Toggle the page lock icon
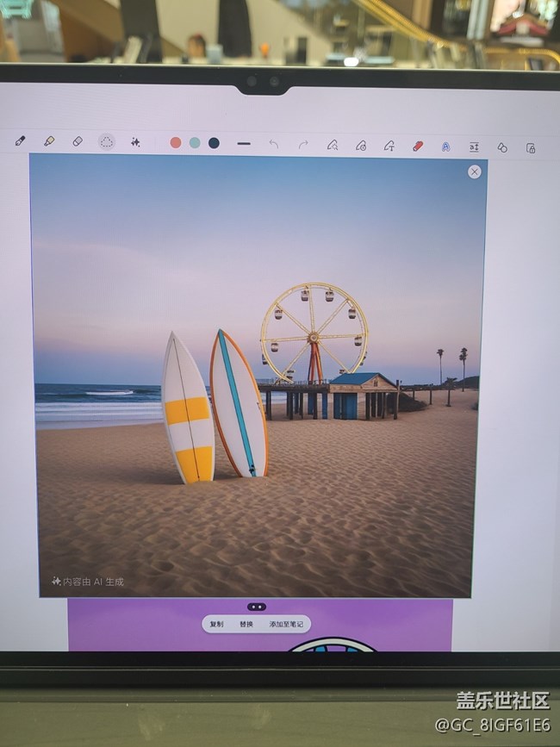This screenshot has height=747, width=560. tap(531, 148)
